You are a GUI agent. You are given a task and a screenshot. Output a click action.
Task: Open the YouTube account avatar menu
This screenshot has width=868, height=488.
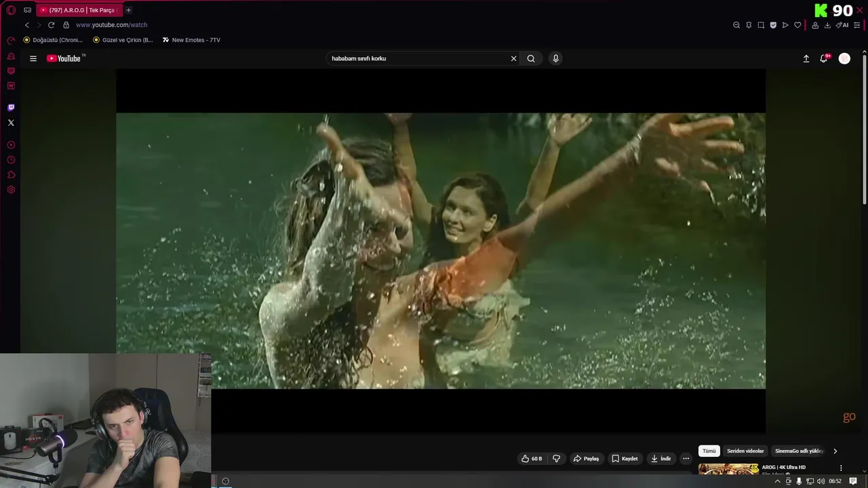tap(844, 58)
